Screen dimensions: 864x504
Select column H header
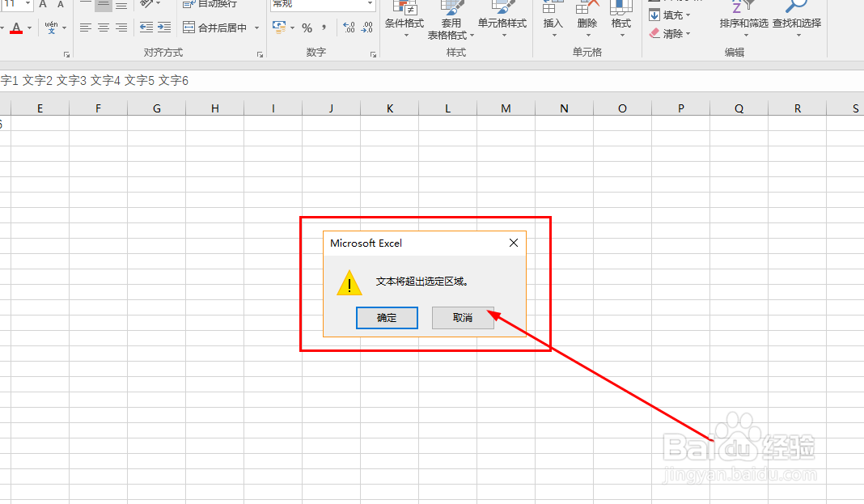[215, 108]
